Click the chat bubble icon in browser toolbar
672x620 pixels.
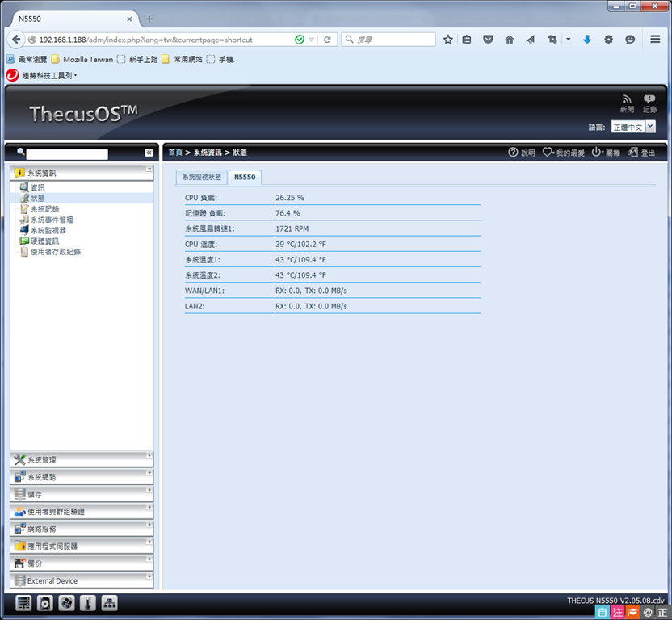click(630, 40)
